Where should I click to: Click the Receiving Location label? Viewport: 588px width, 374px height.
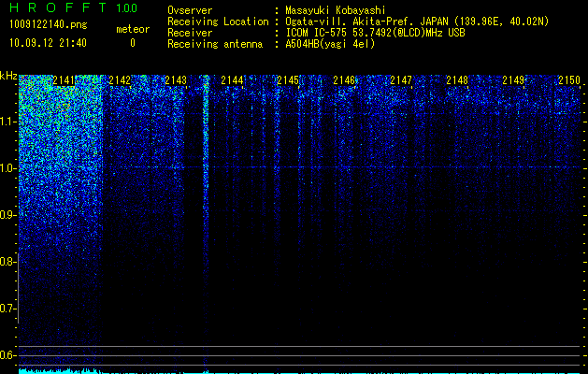point(218,22)
